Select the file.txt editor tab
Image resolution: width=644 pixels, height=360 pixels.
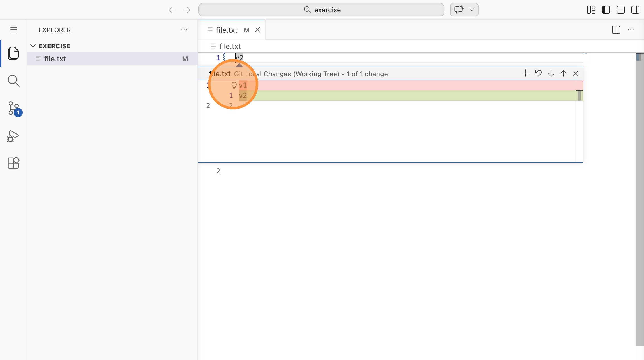click(227, 30)
